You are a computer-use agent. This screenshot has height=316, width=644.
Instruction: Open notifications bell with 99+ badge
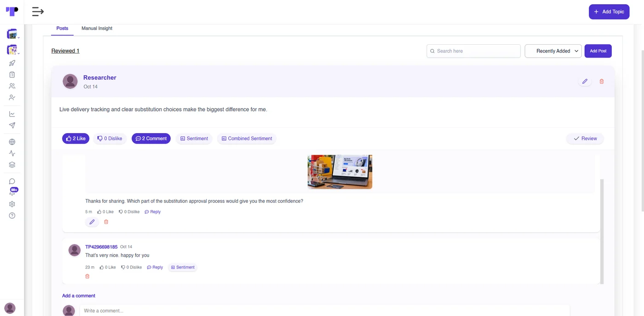click(12, 192)
